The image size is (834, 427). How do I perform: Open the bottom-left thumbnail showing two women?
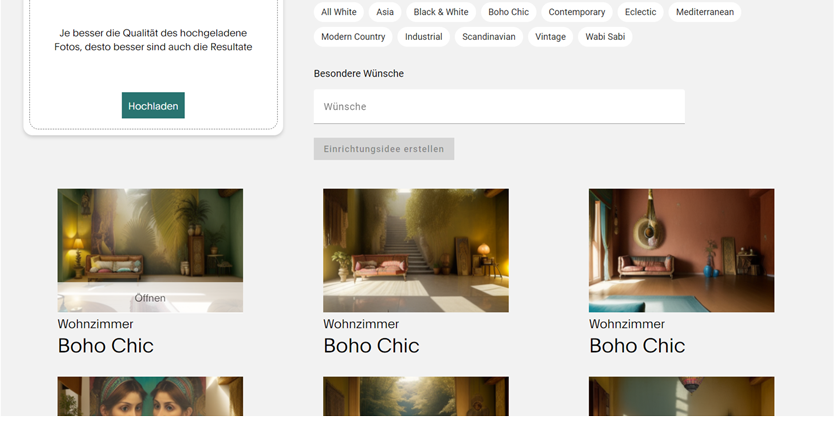(150, 396)
